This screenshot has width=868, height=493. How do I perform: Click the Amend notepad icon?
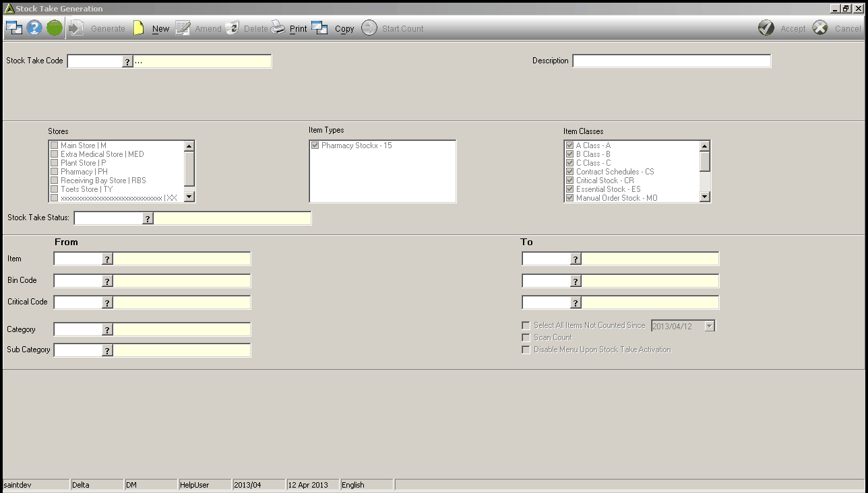coord(183,28)
